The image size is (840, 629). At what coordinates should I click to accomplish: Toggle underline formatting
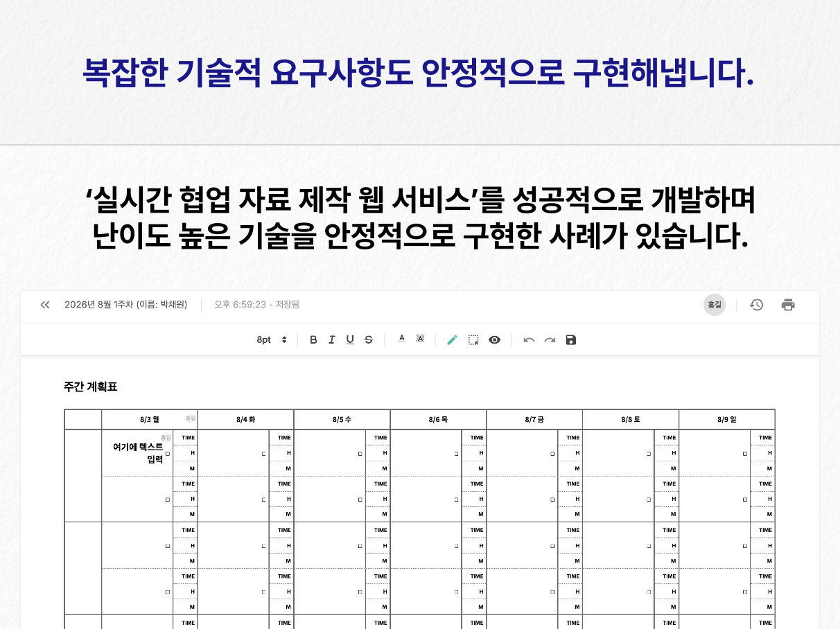tap(350, 339)
